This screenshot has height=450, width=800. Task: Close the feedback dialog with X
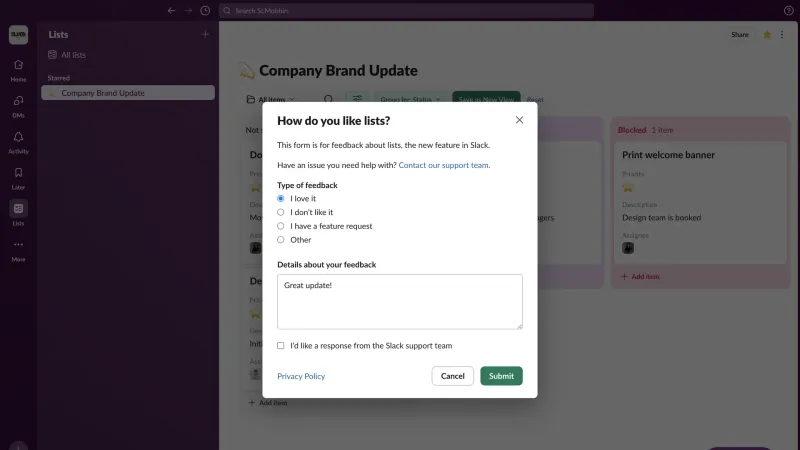[519, 120]
